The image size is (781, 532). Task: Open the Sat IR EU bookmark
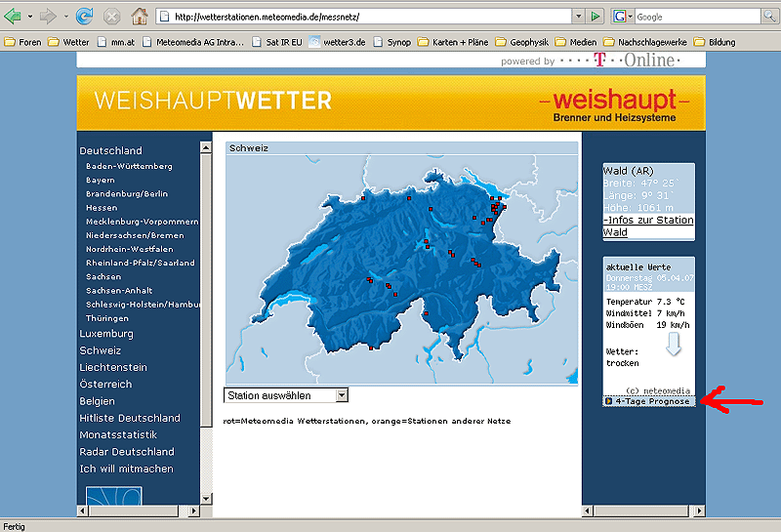coord(277,42)
